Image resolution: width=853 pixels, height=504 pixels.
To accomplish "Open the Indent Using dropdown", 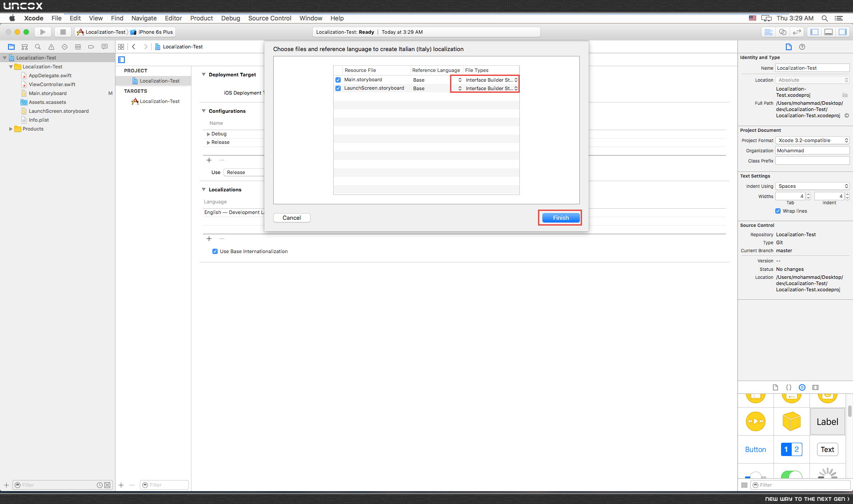I will tap(813, 186).
